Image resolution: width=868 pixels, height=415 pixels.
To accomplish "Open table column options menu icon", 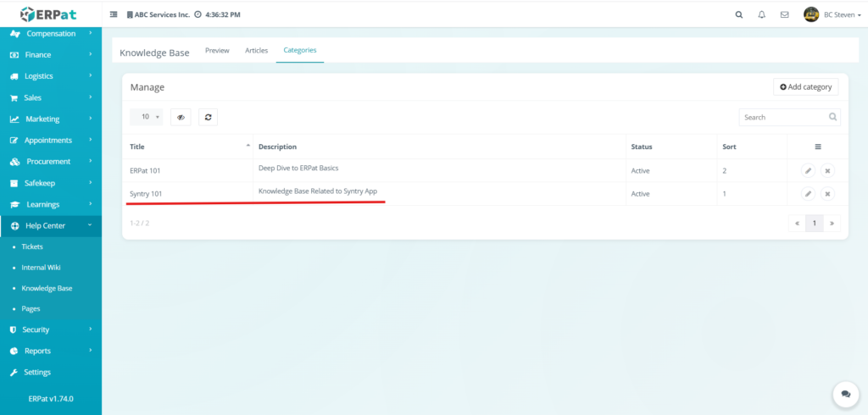I will coord(817,147).
